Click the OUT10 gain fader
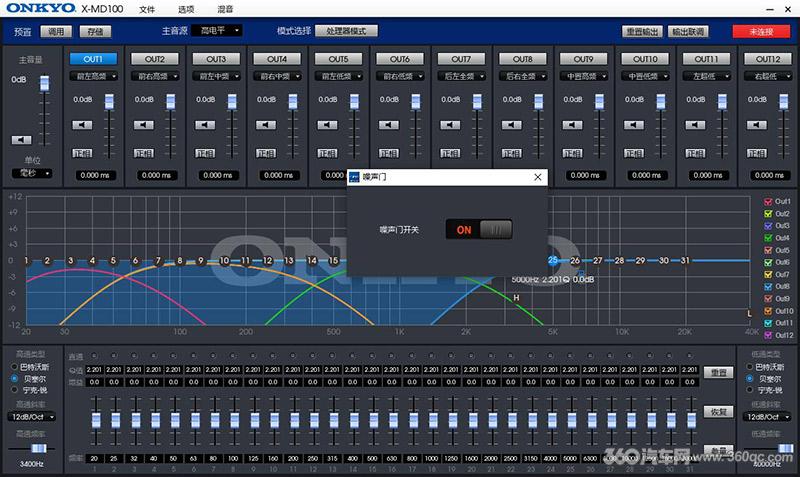The image size is (800, 477). tap(661, 102)
